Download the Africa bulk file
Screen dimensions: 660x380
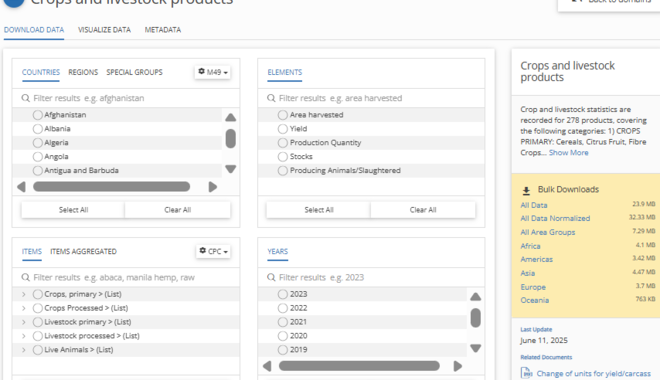click(530, 246)
